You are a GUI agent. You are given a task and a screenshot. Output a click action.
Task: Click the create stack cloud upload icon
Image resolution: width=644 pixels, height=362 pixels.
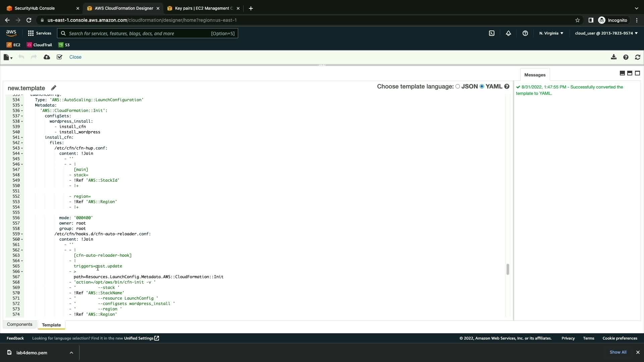(47, 57)
